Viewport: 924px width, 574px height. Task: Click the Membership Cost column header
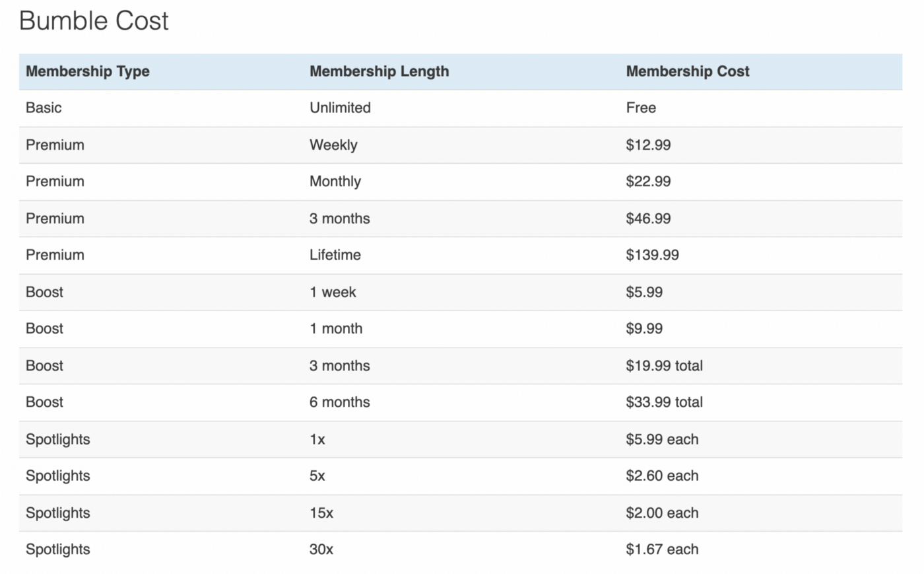pos(687,71)
